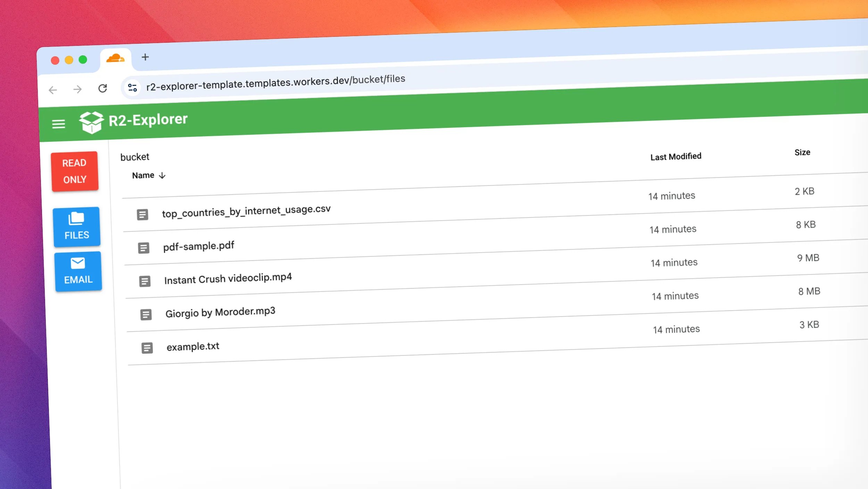Click the 9 MB size cell
The width and height of the screenshot is (868, 489).
click(808, 258)
